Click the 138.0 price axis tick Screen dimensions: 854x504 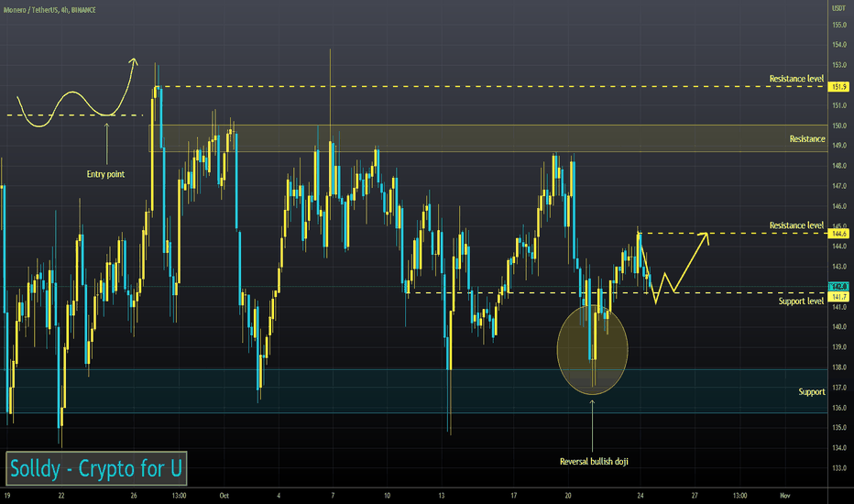[839, 367]
